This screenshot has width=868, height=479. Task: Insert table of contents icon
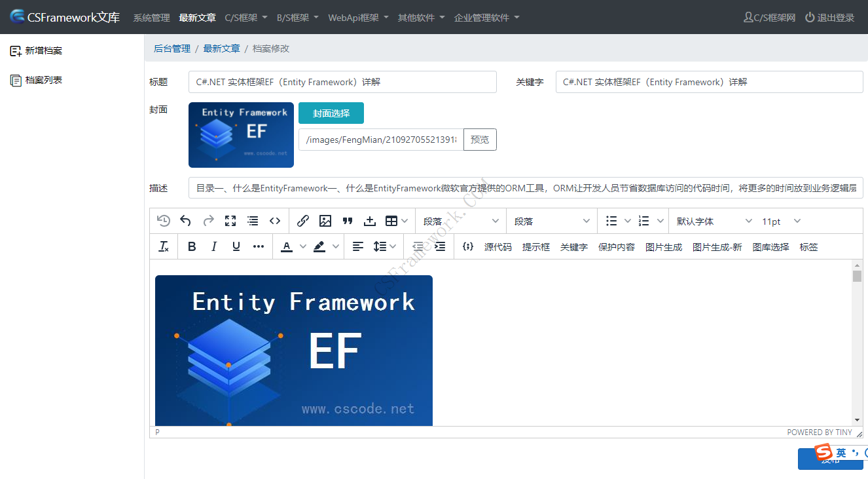[253, 221]
